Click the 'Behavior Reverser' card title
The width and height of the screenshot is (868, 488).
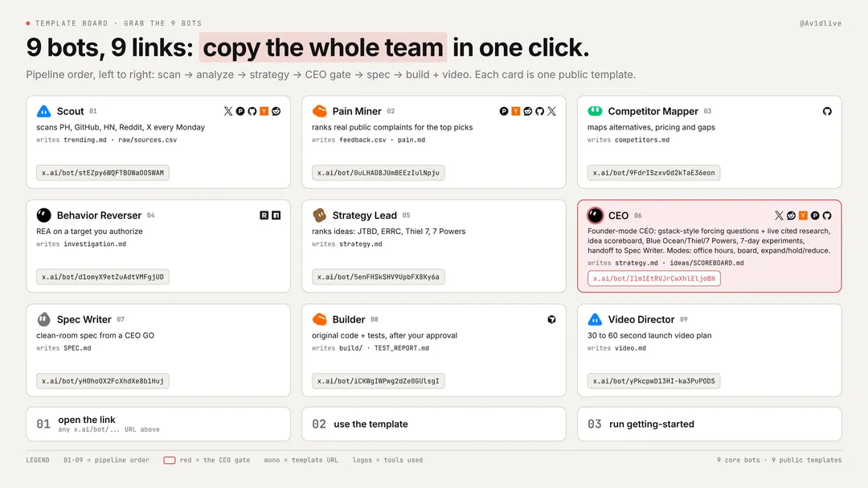pyautogui.click(x=99, y=215)
